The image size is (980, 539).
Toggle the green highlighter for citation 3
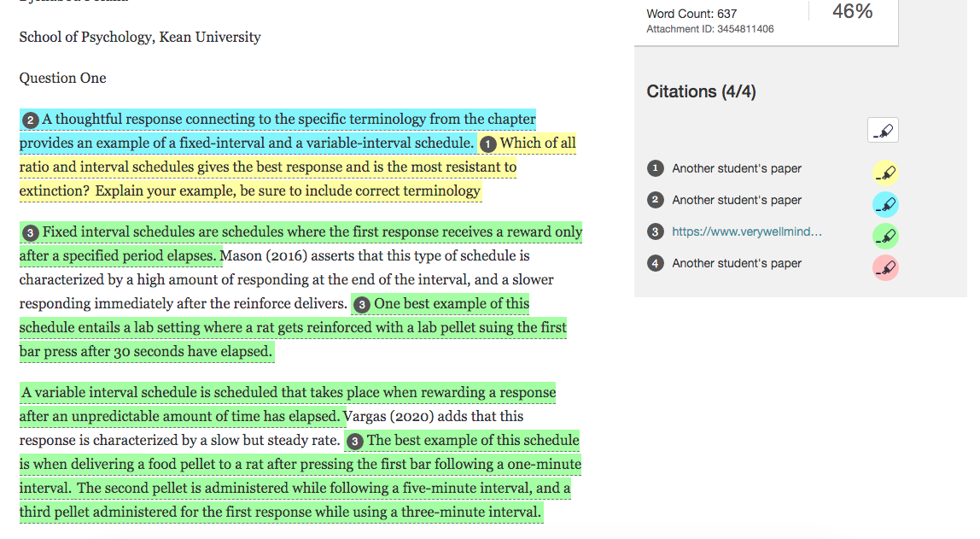(x=885, y=237)
